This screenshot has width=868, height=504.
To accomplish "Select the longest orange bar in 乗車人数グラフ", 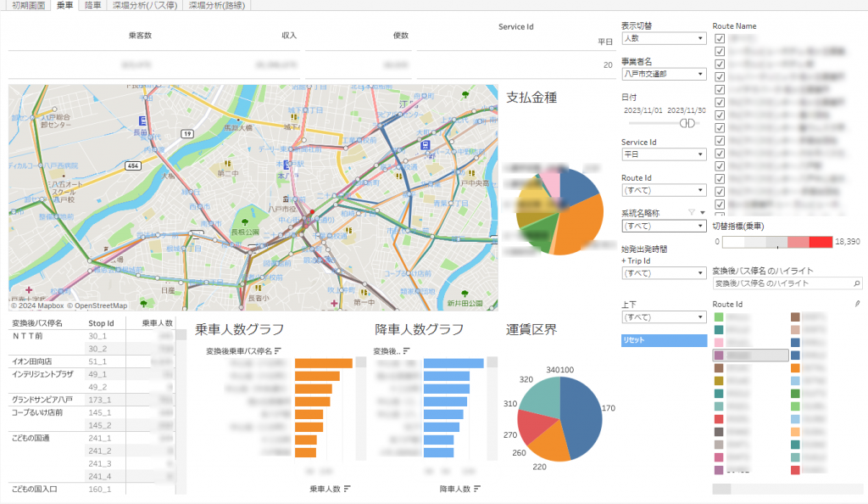I will (323, 363).
